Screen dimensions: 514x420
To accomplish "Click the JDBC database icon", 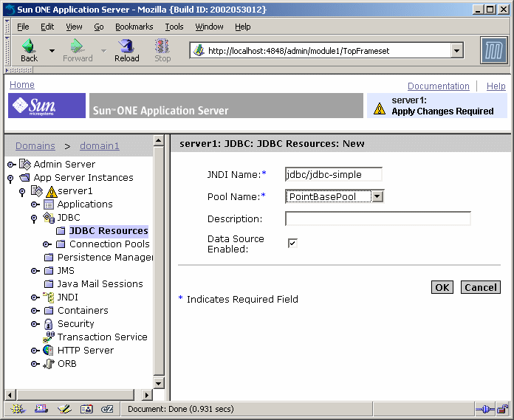I will point(49,218).
